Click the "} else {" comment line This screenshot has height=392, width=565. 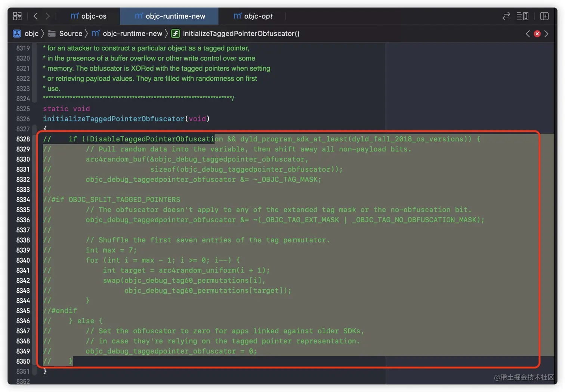point(86,321)
